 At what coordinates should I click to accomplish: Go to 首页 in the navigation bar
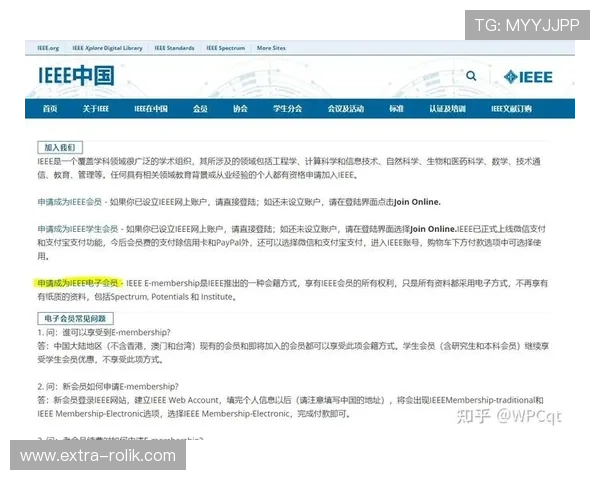coord(50,109)
